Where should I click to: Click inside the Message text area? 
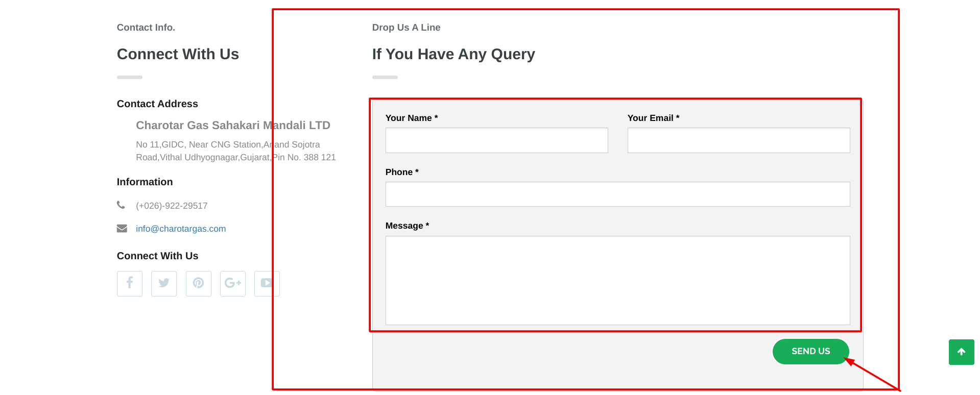pos(617,280)
